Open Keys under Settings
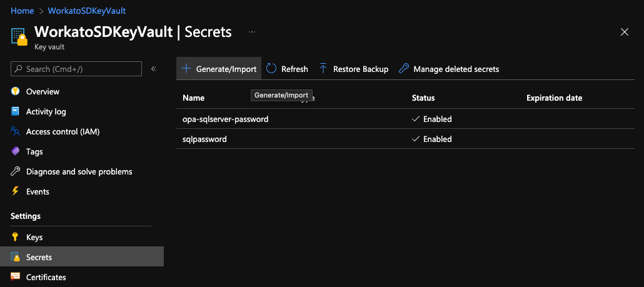Screen dimensions: 644x287 tap(34, 238)
